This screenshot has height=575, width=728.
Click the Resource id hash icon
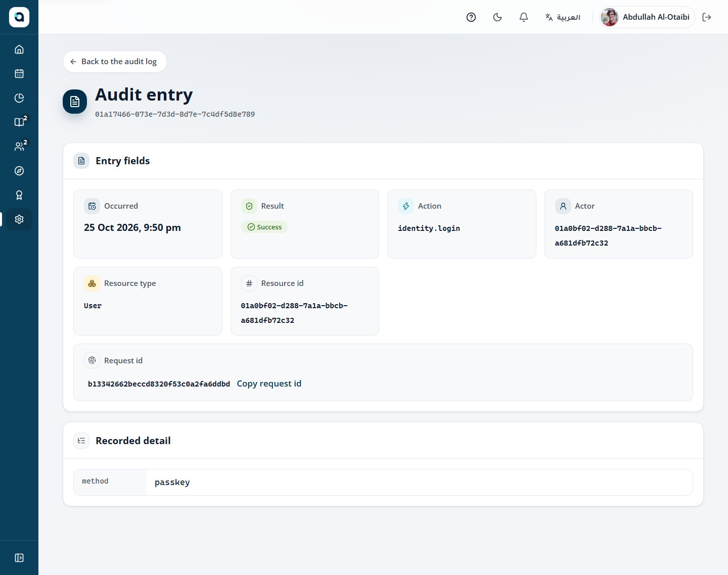point(249,283)
